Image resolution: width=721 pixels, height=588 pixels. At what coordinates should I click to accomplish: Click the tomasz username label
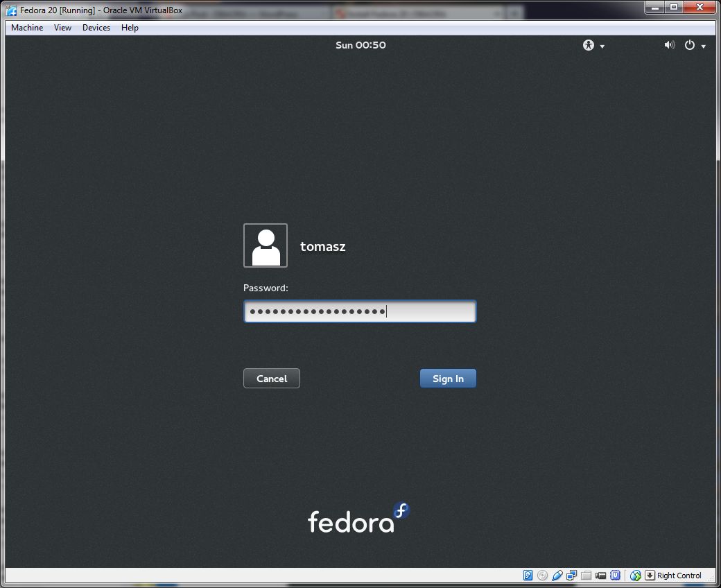point(323,246)
